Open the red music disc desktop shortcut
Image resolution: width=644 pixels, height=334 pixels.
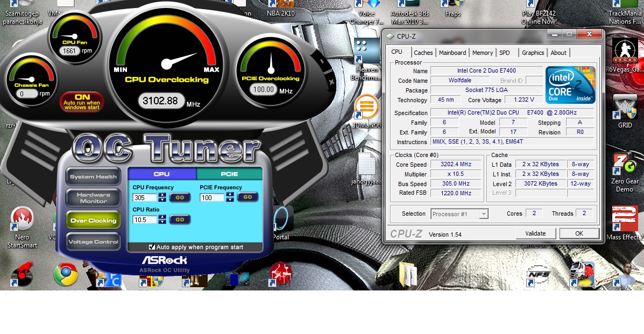pos(22,274)
